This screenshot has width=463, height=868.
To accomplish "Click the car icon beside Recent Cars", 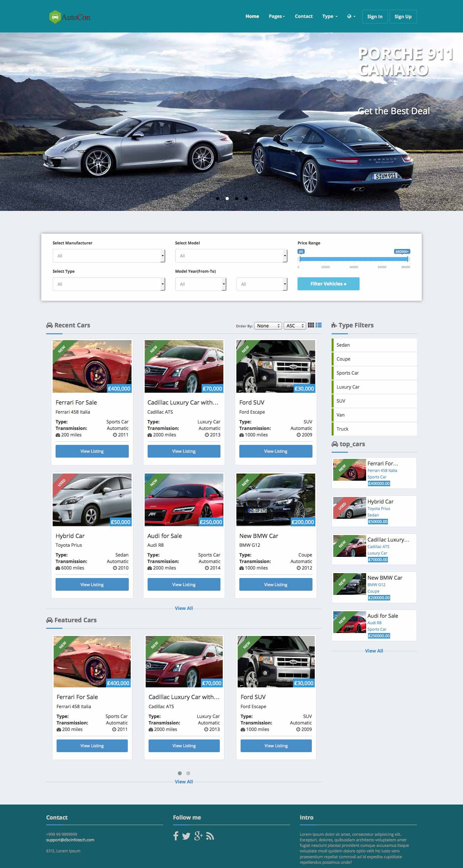I will tap(49, 325).
